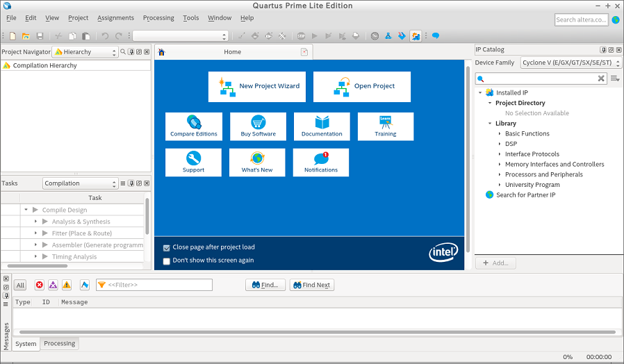Image resolution: width=624 pixels, height=364 pixels.
Task: Open the Hierarchy dropdown in Project Navigator
Action: 85,52
